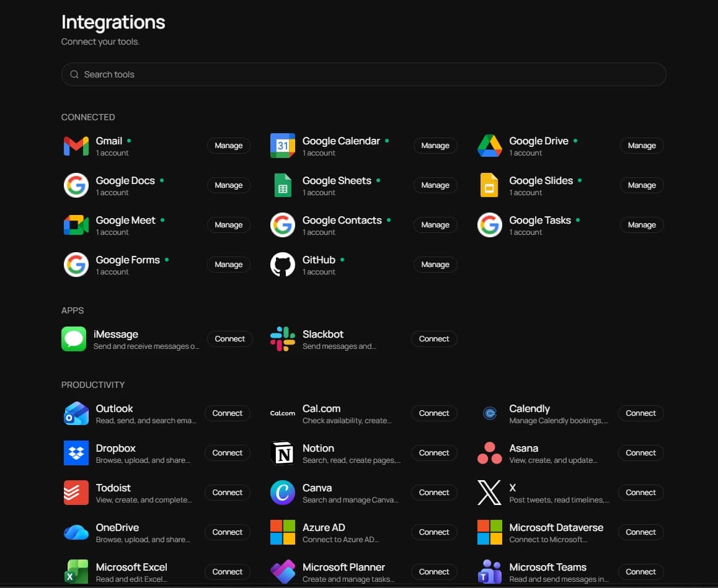Connect the iMessage app
718x588 pixels.
[x=230, y=339]
